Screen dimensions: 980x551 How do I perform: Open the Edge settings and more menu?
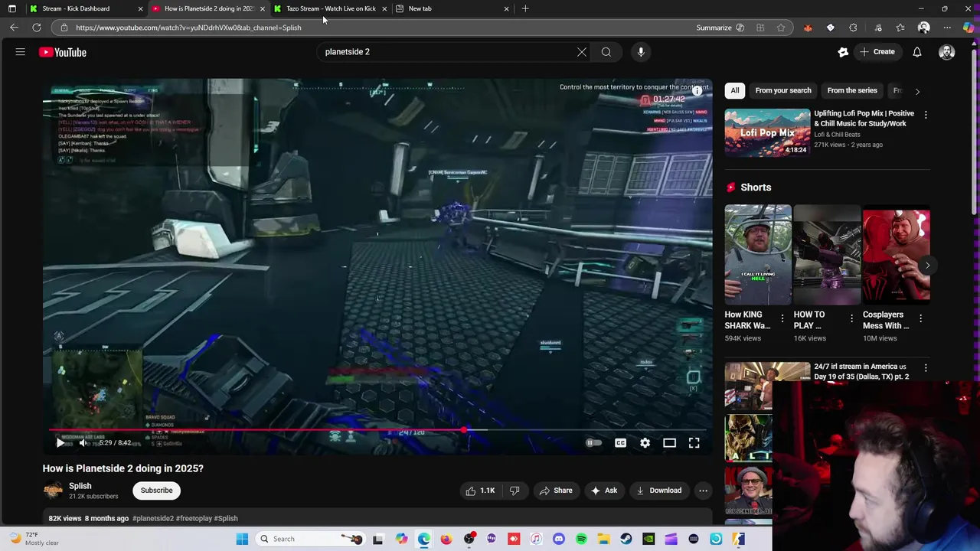click(947, 28)
